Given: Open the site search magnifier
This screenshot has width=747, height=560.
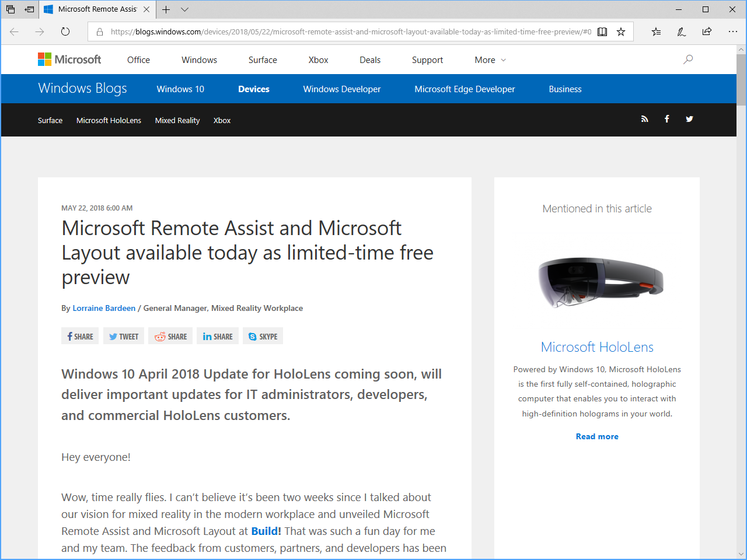Looking at the screenshot, I should pyautogui.click(x=688, y=60).
